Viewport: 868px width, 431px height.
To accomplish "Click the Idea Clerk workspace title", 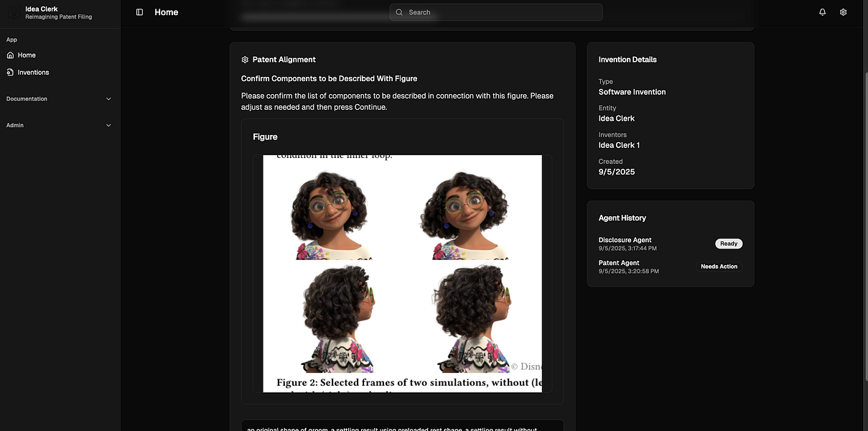I will (x=42, y=9).
